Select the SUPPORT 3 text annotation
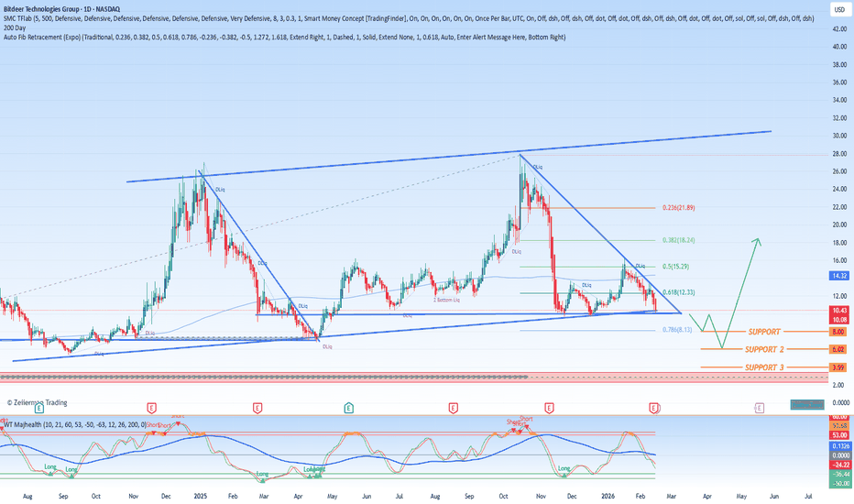Viewport: 854px width, 504px height. (x=764, y=367)
